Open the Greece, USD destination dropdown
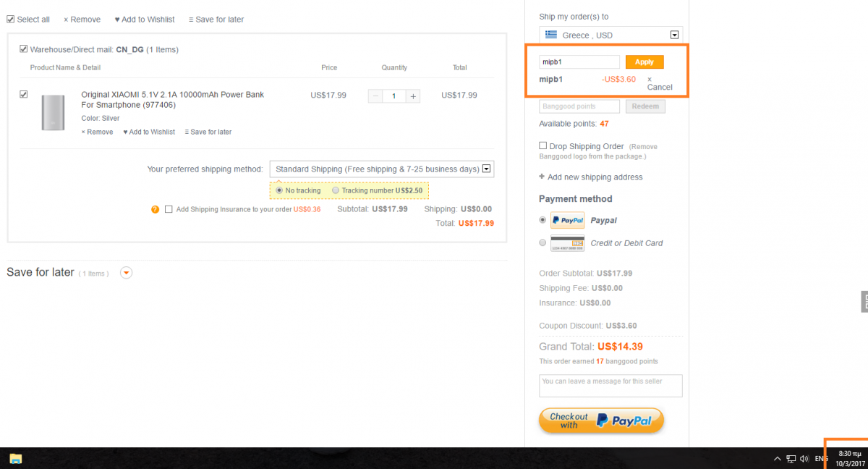The height and width of the screenshot is (469, 868). click(x=610, y=35)
